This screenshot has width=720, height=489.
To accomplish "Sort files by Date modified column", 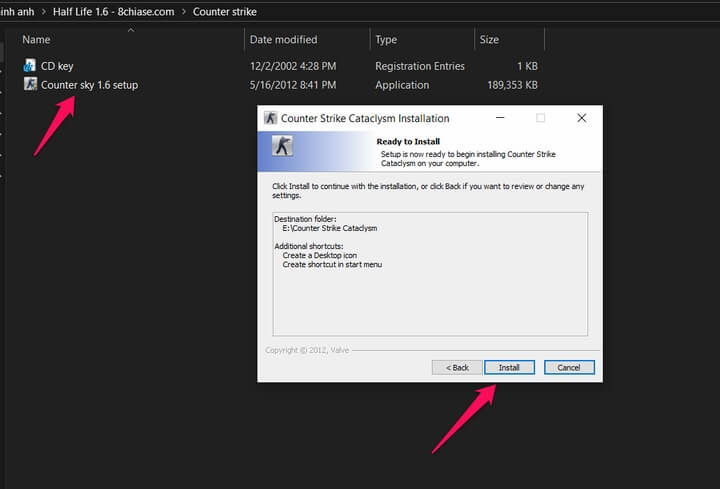I will (x=283, y=39).
